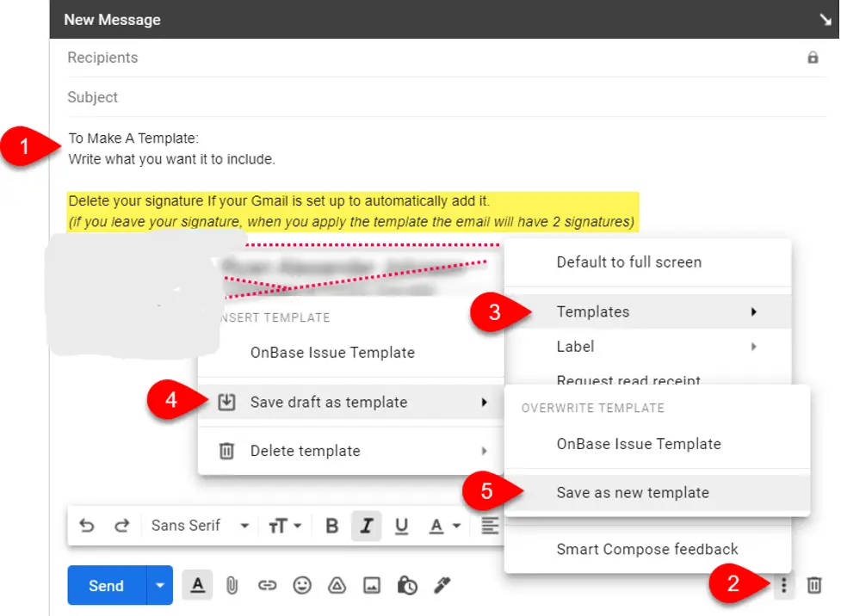The width and height of the screenshot is (841, 616).
Task: Toggle formatting options A button
Action: pyautogui.click(x=197, y=585)
